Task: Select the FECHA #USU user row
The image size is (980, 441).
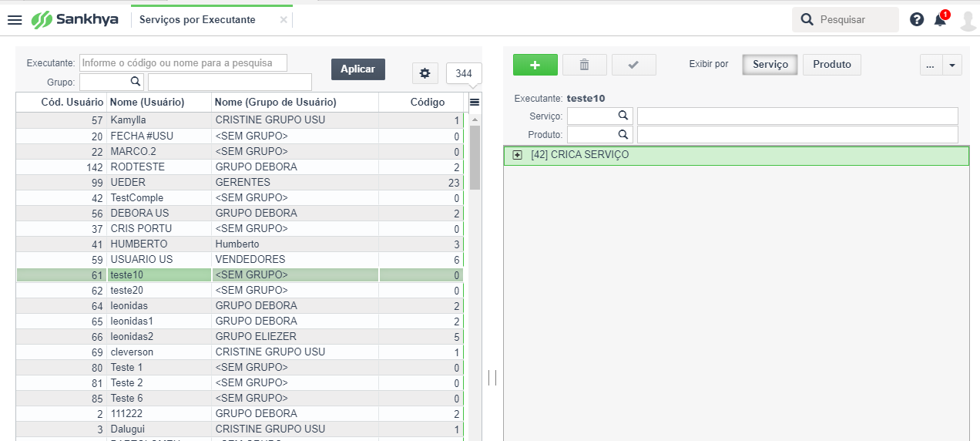Action: pos(240,136)
